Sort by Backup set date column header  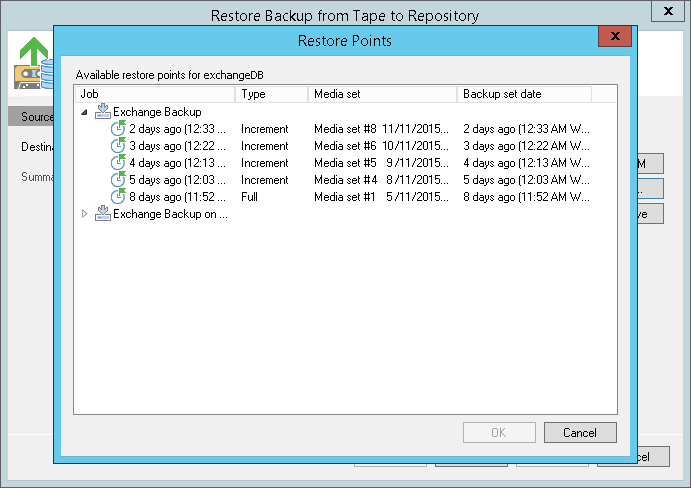tap(524, 94)
